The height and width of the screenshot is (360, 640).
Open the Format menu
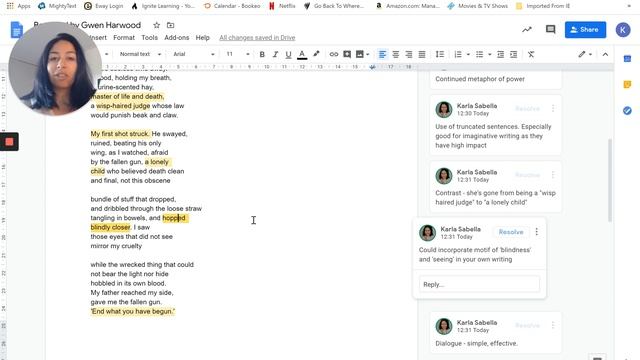click(x=124, y=38)
